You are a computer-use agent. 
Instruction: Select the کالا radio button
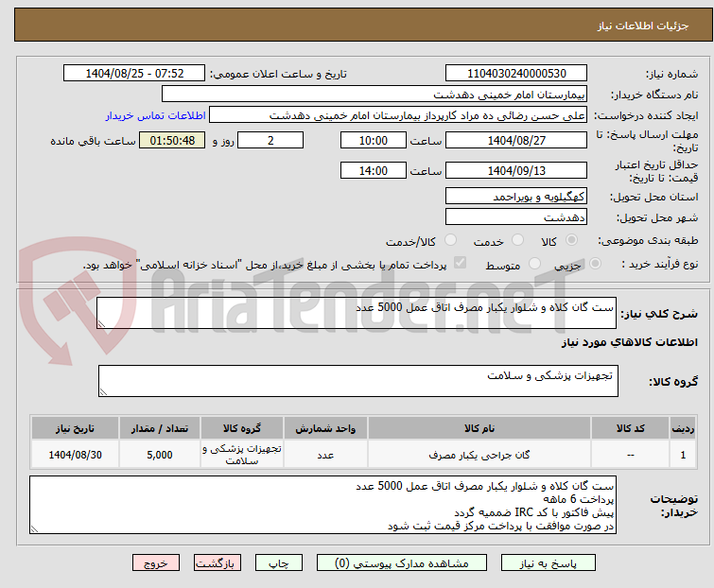click(x=571, y=240)
